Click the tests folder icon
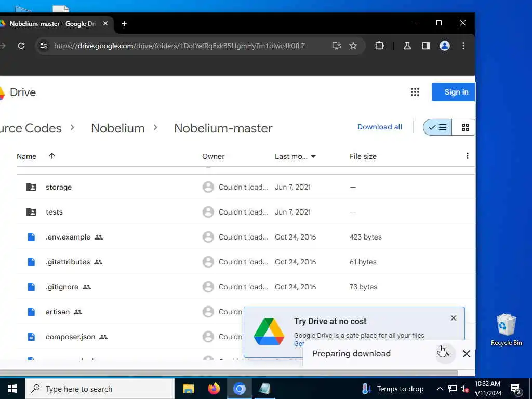 click(x=31, y=212)
